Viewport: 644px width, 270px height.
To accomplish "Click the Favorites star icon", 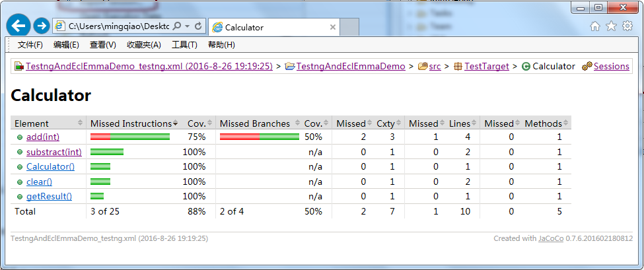I will (x=611, y=26).
